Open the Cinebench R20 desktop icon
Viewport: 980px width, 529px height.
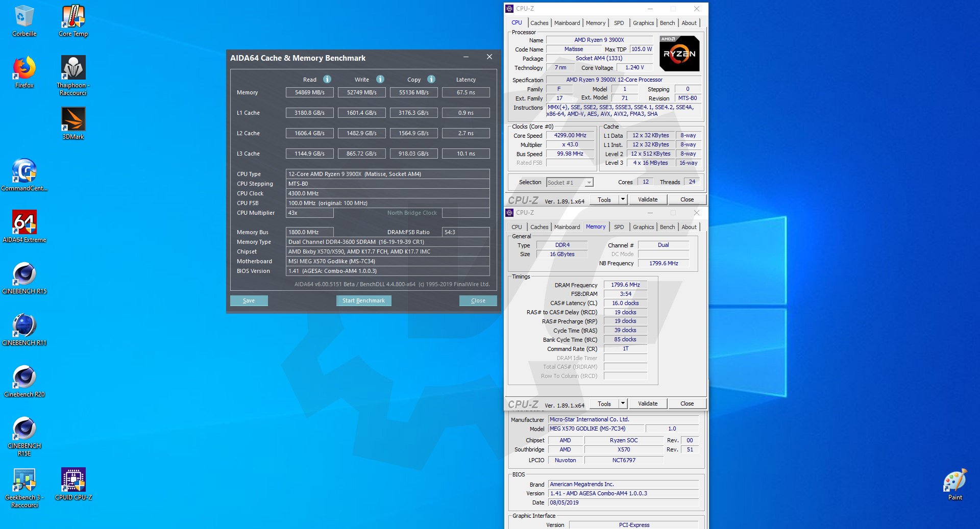tap(24, 377)
